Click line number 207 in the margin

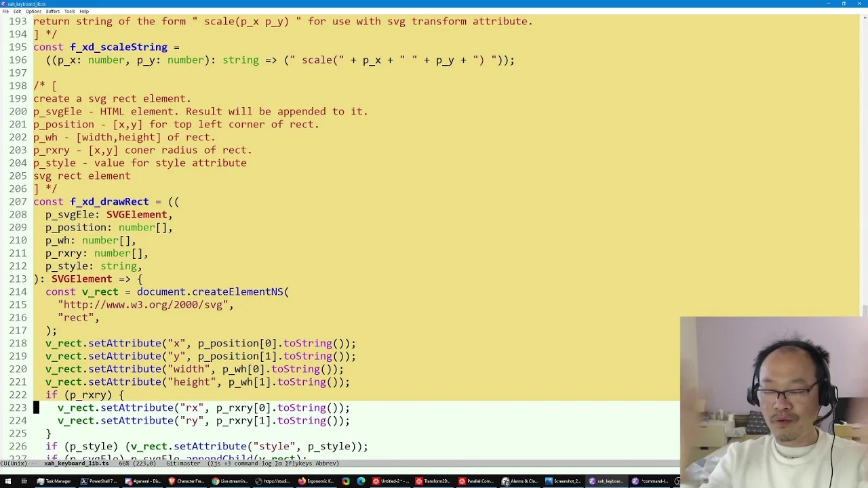(18, 201)
